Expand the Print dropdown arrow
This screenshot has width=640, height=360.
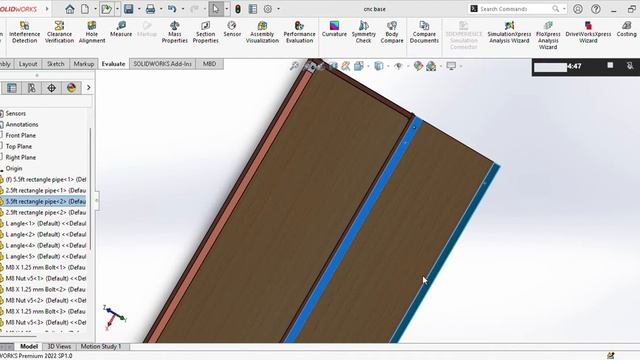(161, 9)
